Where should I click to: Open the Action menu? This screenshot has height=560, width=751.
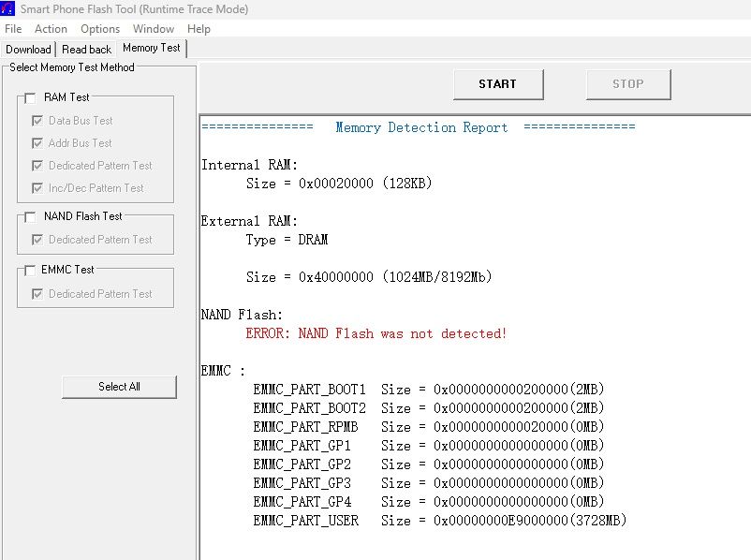point(51,29)
